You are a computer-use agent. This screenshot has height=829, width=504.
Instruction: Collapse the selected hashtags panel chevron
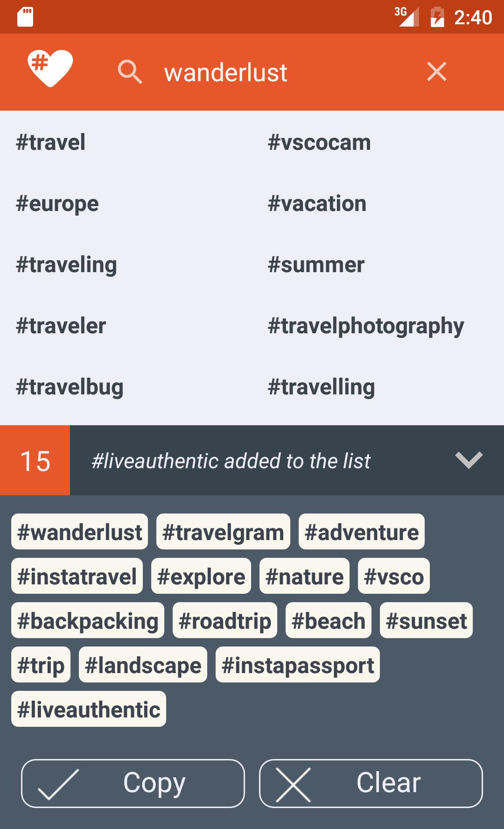(469, 460)
